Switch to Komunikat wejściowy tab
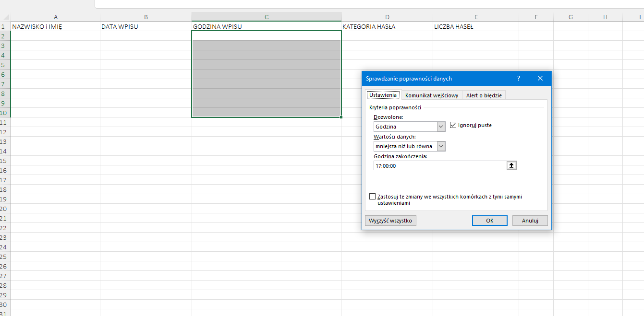Screen dimensions: 644x316 (431, 95)
